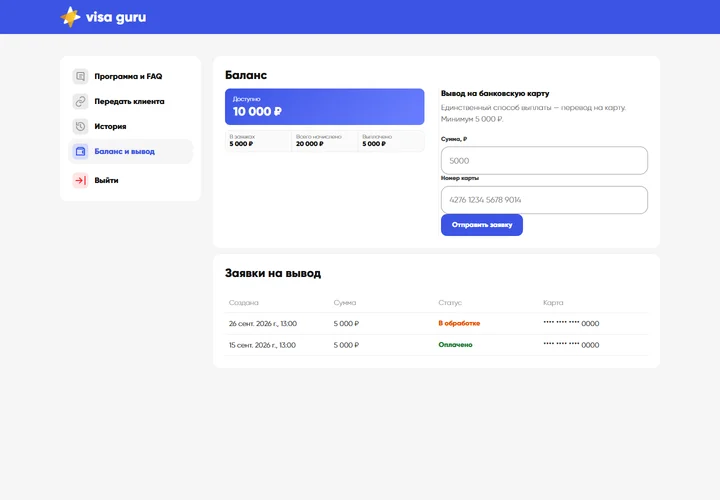Viewport: 720px width, 500px height.
Task: Click the masked card number in Оплачено row
Action: [571, 345]
